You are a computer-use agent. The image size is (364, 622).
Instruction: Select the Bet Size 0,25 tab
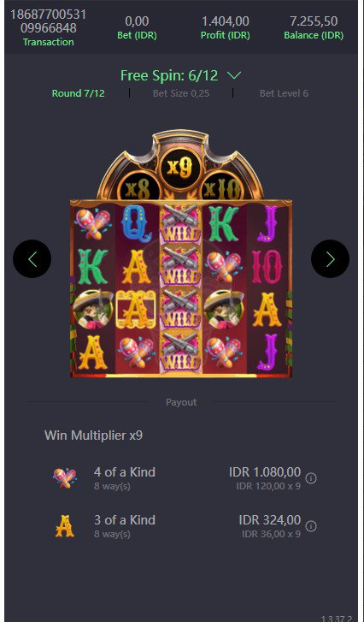[181, 93]
